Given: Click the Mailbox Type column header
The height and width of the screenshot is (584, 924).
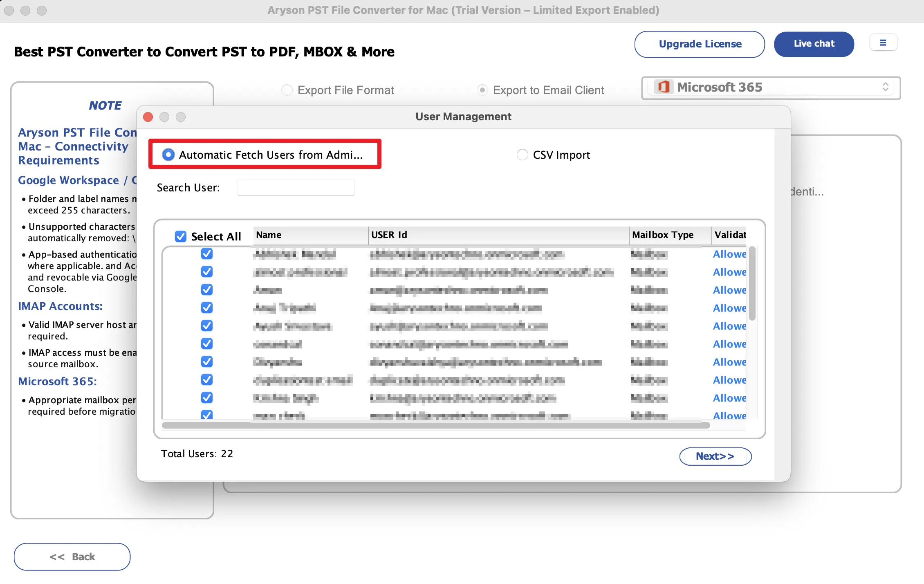Looking at the screenshot, I should click(x=670, y=235).
